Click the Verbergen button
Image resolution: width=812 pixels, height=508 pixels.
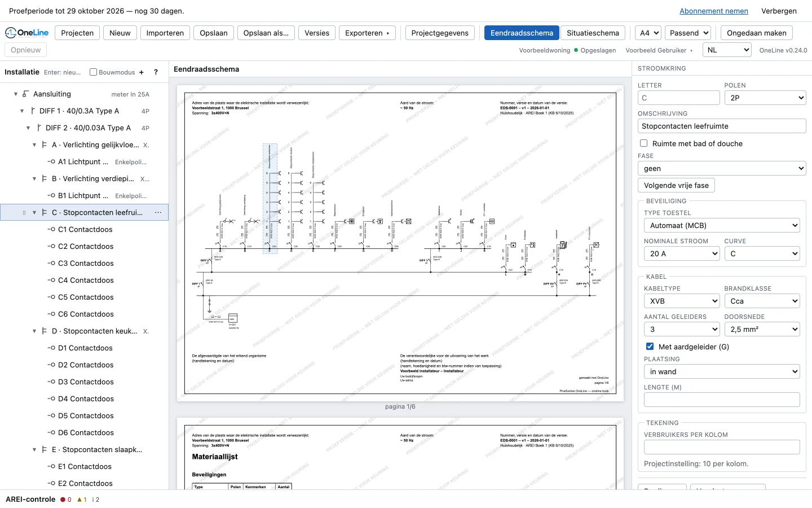[779, 11]
